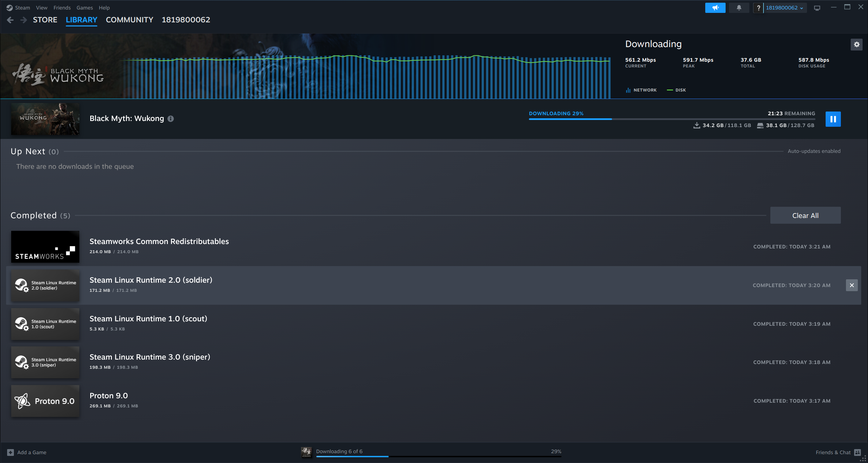Click the Clear All button
Image resolution: width=868 pixels, height=463 pixels.
tap(805, 216)
